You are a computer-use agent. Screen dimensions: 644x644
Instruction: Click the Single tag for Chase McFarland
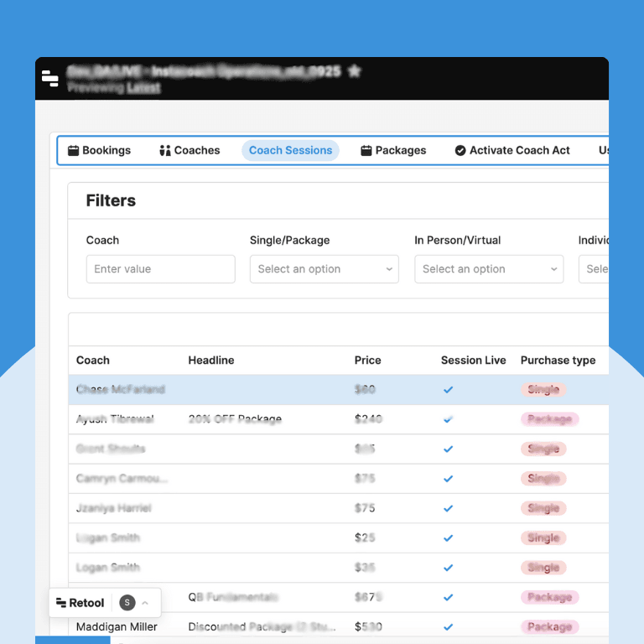pyautogui.click(x=543, y=389)
